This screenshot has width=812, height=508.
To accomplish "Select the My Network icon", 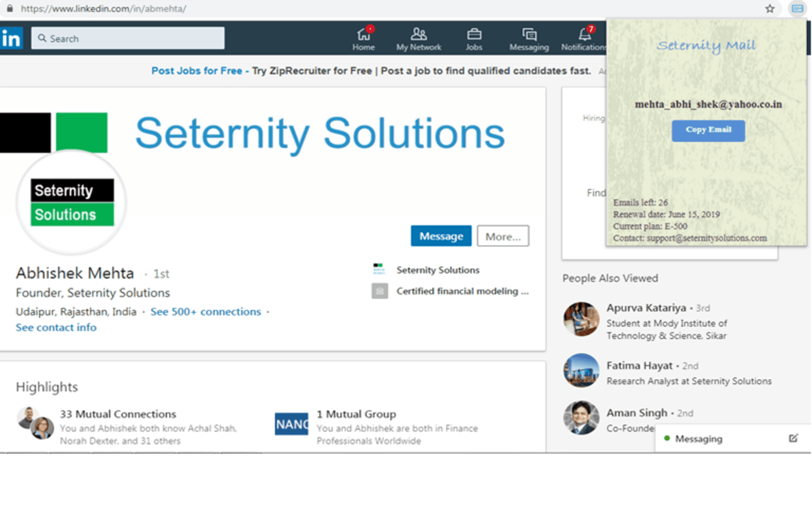I will point(419,36).
